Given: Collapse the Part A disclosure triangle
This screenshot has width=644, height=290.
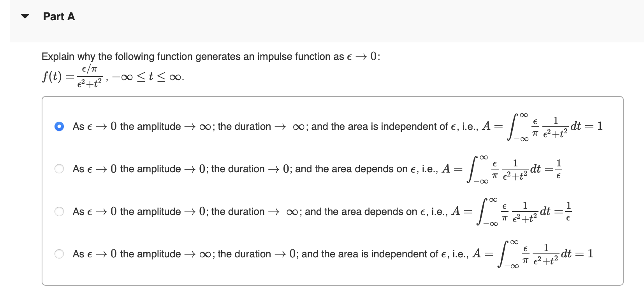Looking at the screenshot, I should click(x=25, y=16).
